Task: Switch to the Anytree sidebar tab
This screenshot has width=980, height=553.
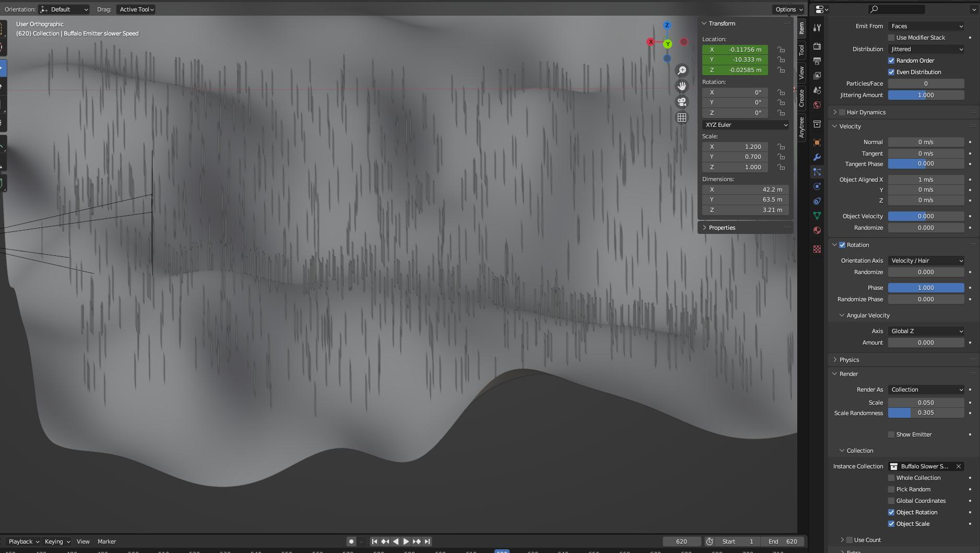Action: click(x=801, y=127)
